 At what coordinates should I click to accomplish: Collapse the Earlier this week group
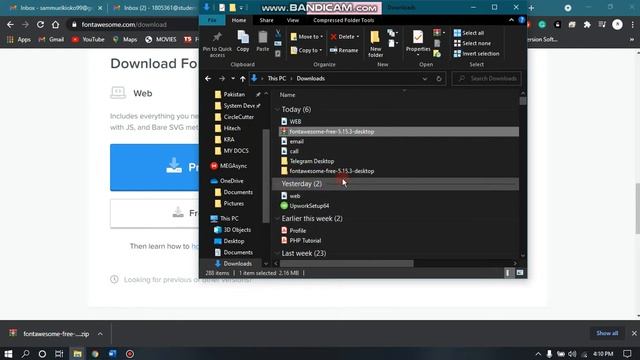[x=277, y=218]
